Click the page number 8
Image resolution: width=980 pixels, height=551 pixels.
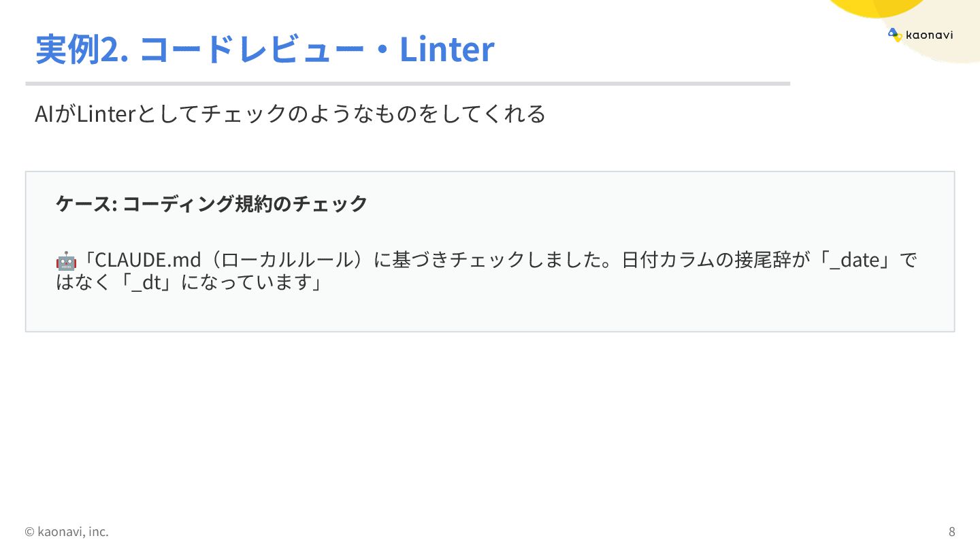(951, 531)
